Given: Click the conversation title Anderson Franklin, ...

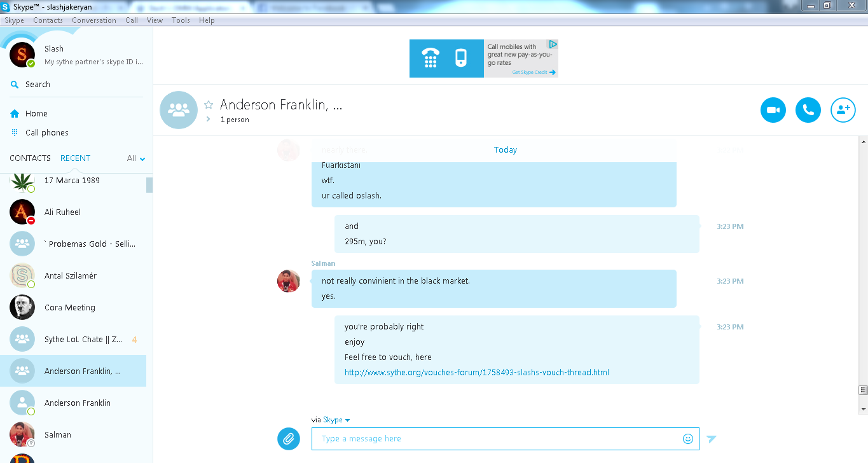Looking at the screenshot, I should [x=281, y=106].
